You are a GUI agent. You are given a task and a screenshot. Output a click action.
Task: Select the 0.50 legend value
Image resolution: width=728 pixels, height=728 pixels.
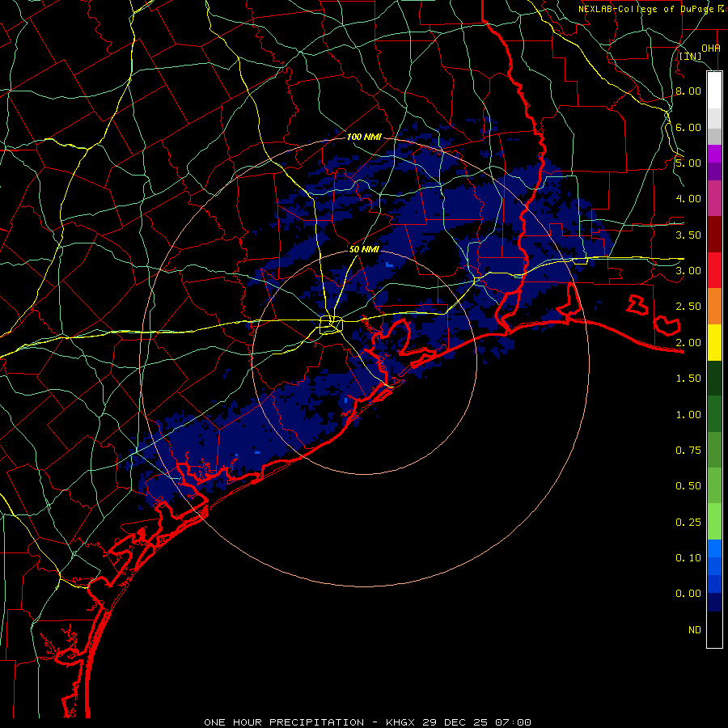click(688, 486)
